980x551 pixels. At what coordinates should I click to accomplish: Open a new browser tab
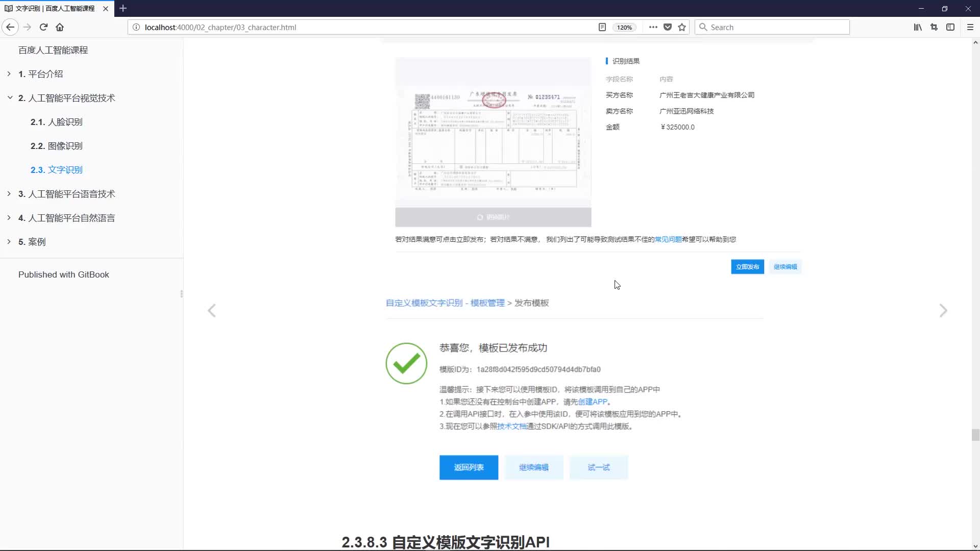coord(123,8)
